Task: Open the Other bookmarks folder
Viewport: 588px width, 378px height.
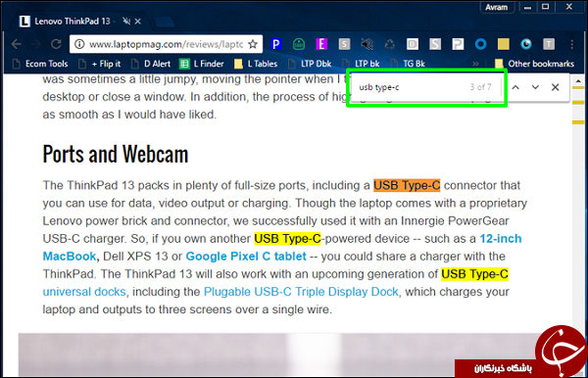Action: click(535, 64)
